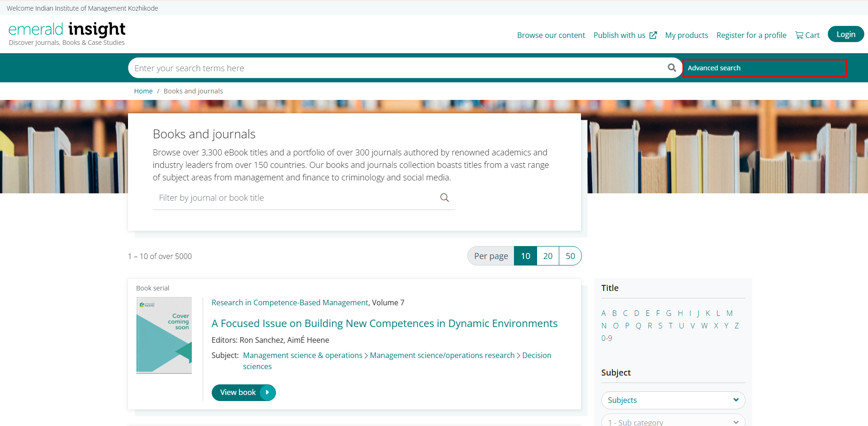The width and height of the screenshot is (868, 426).
Task: Go to Home breadcrumb link
Action: 143,91
